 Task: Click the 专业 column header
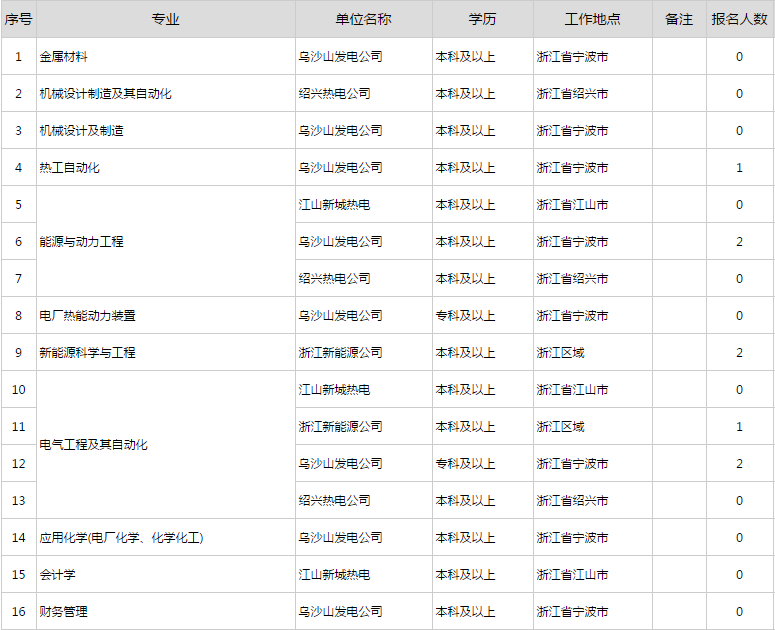coord(165,19)
